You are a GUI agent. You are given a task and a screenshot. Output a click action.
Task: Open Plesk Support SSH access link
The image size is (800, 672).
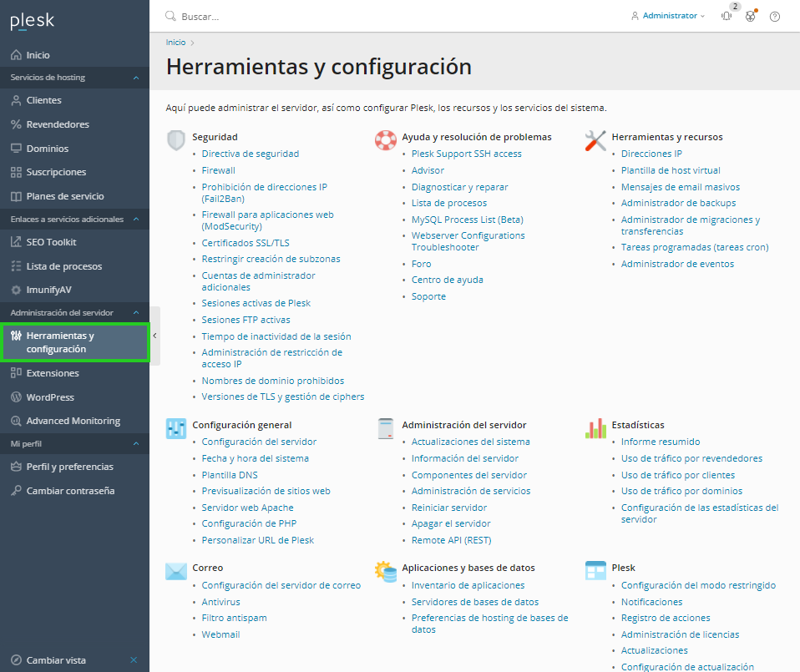[x=466, y=154]
